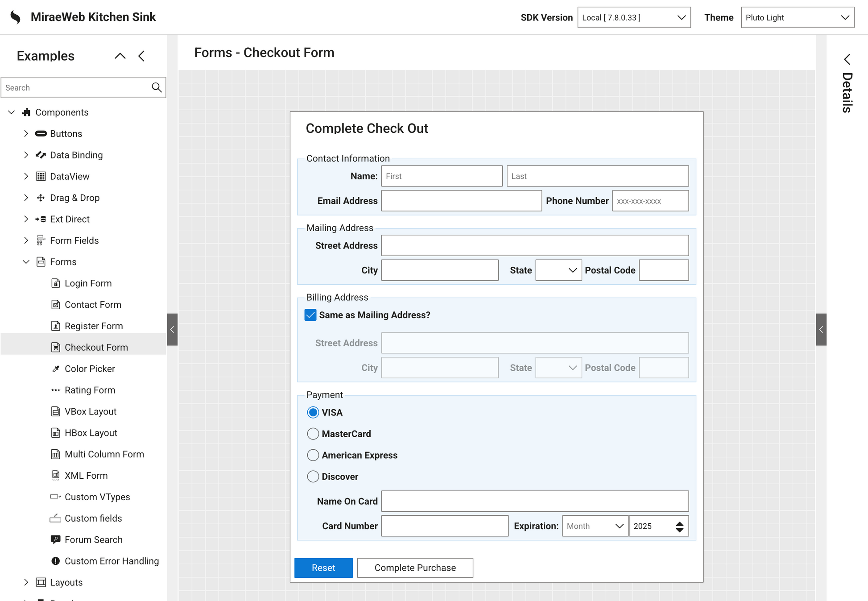Open the Rating Form example
Screen dimensions: 868x601
[x=90, y=390]
